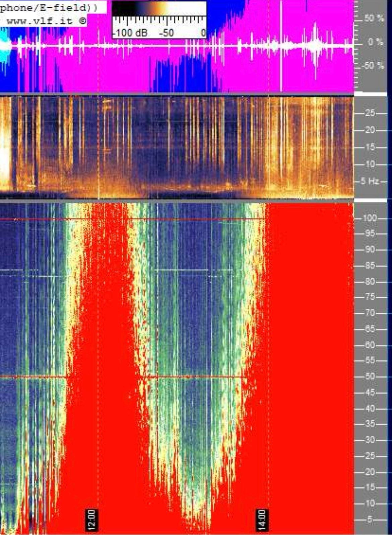Click the -50 % amplitude axis label
This screenshot has width=392, height=535.
click(x=373, y=65)
